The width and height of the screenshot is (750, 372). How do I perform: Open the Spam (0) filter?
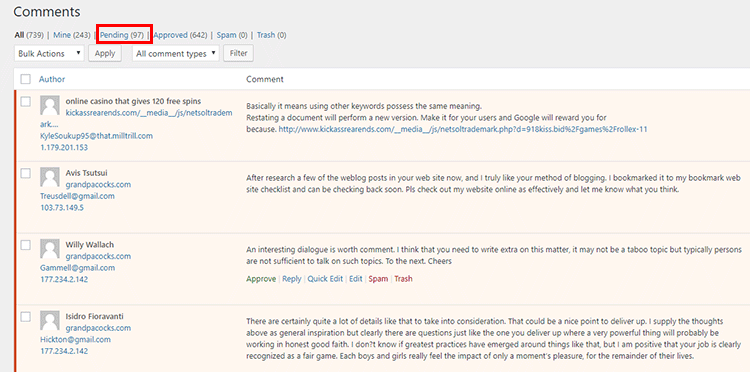[232, 35]
